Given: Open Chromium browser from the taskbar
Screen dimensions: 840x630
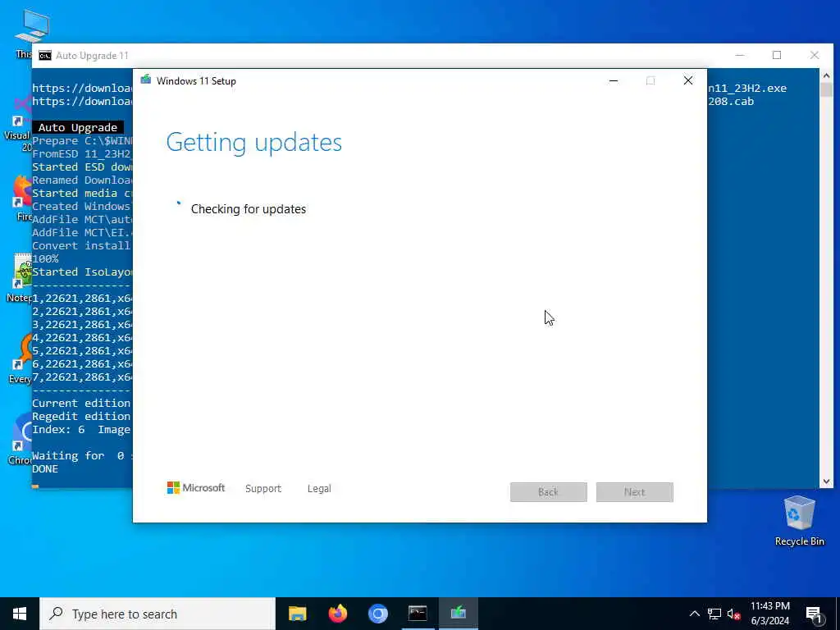Looking at the screenshot, I should tap(377, 614).
